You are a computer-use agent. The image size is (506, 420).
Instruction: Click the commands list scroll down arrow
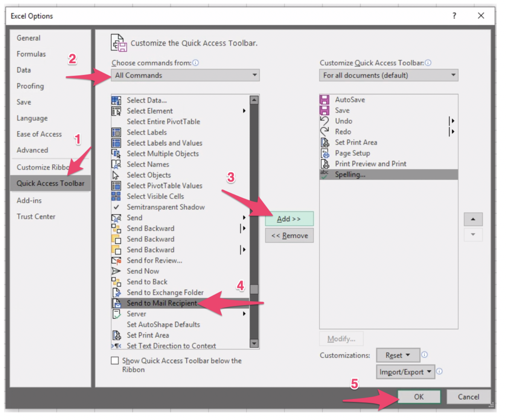tap(254, 343)
